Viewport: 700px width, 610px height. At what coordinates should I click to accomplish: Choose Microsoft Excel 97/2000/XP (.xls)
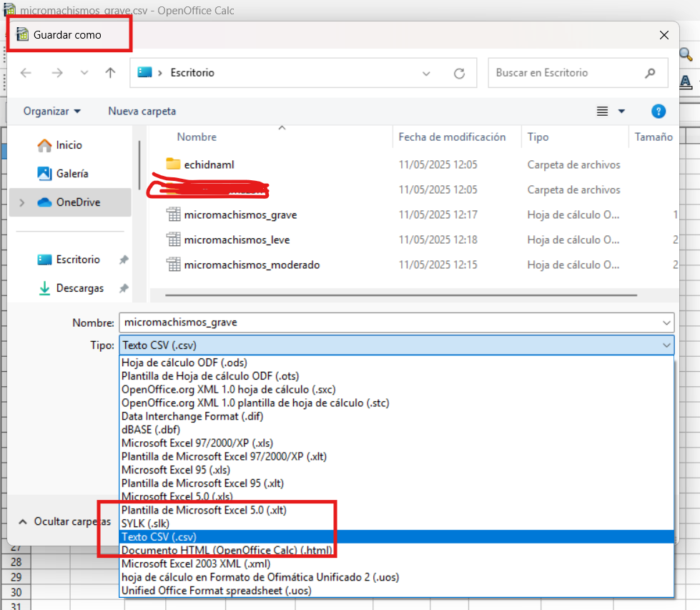[396, 443]
